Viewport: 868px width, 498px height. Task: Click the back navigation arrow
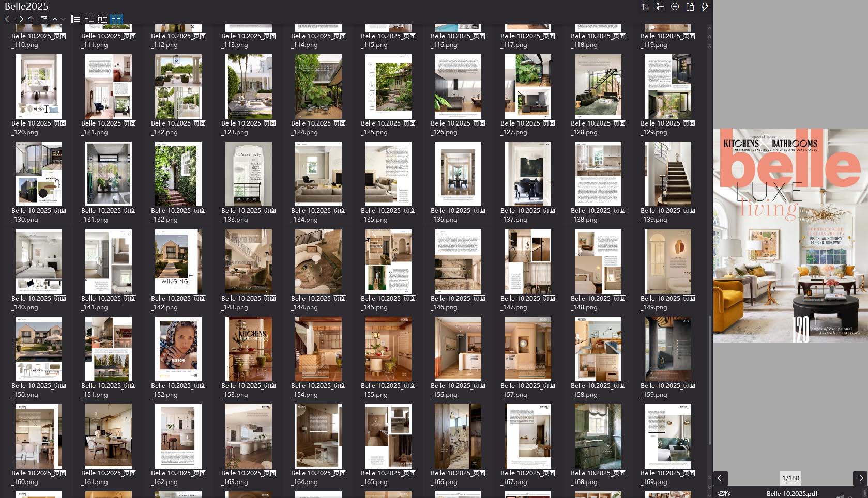pos(8,19)
